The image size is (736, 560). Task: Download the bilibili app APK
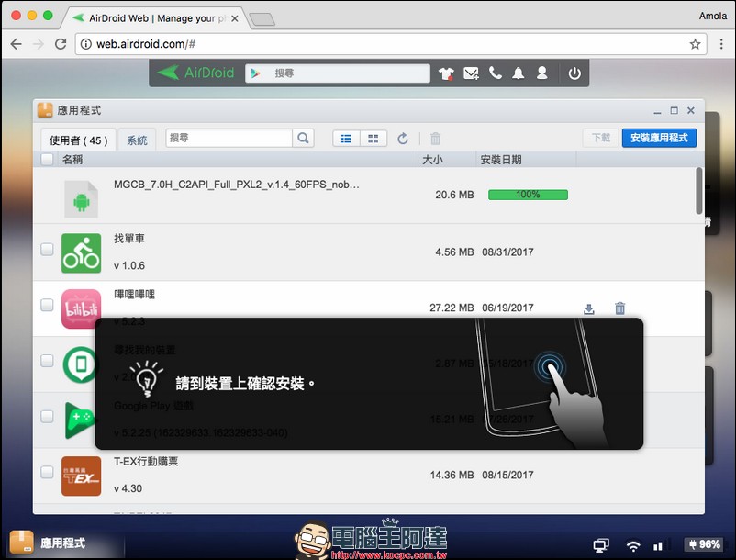point(588,308)
